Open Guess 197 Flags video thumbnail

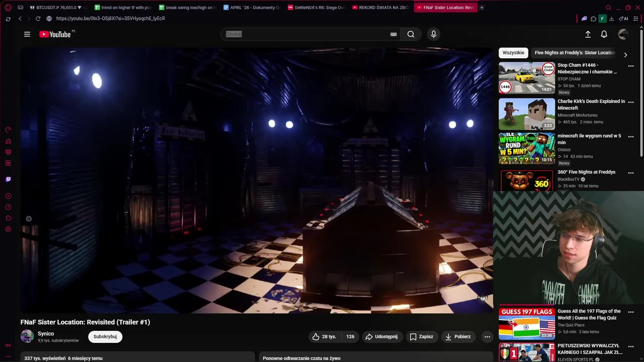[x=527, y=324]
